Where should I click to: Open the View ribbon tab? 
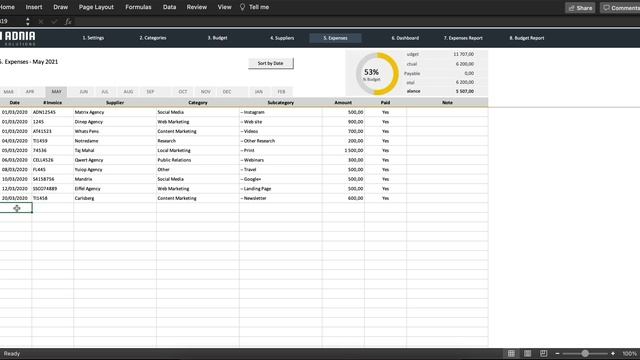pyautogui.click(x=224, y=7)
